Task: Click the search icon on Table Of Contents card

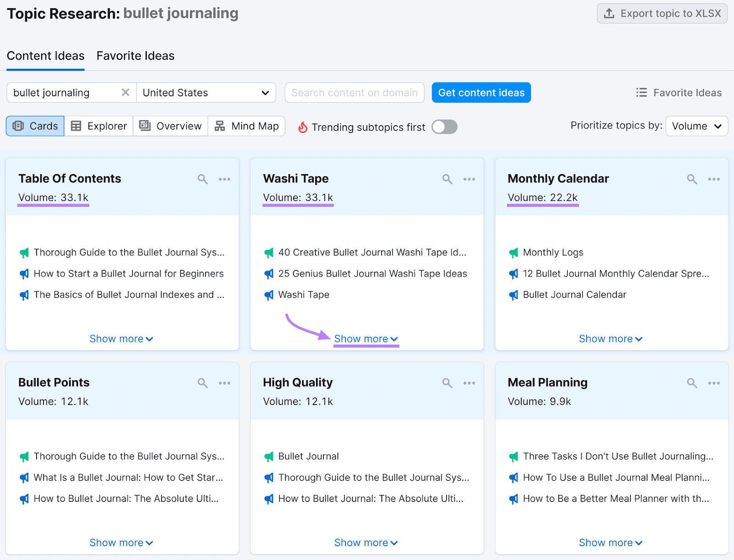Action: [202, 179]
